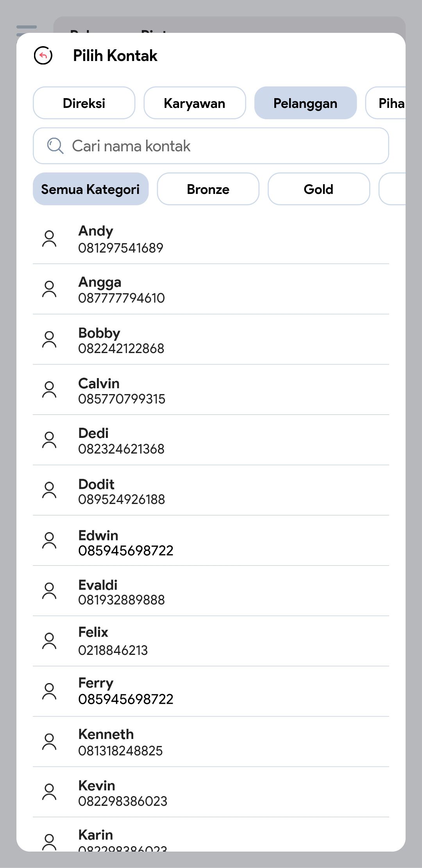422x868 pixels.
Task: Focus the Cari nama kontak search field
Action: pyautogui.click(x=219, y=146)
